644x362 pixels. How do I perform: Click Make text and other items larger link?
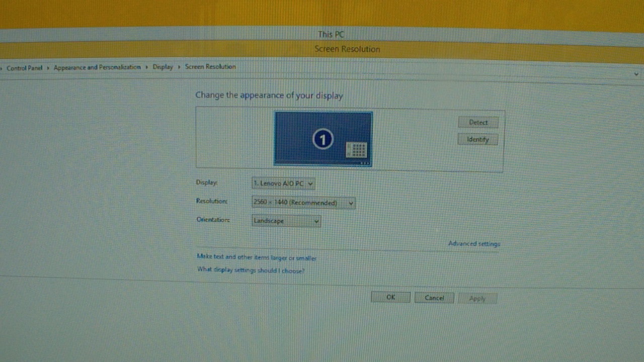click(257, 257)
